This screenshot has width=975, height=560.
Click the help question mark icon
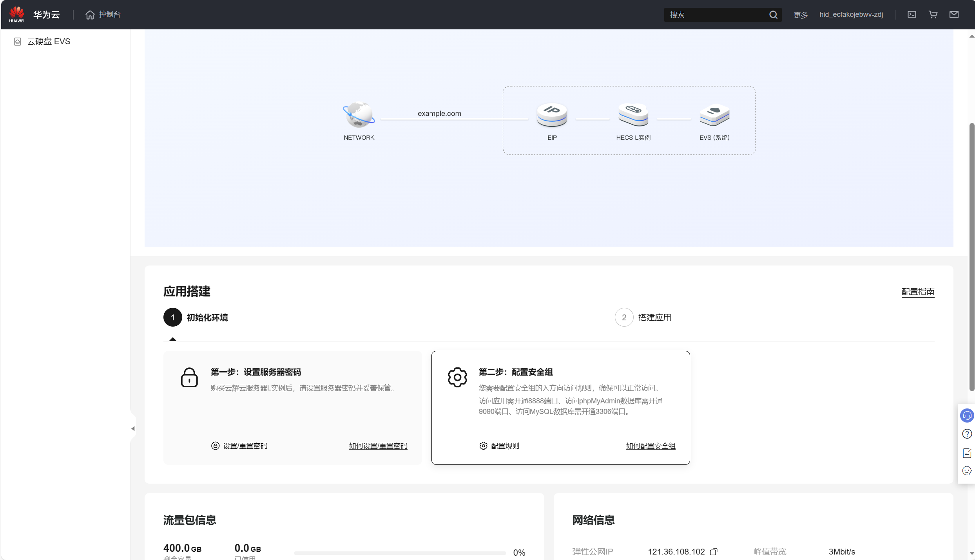(x=967, y=434)
